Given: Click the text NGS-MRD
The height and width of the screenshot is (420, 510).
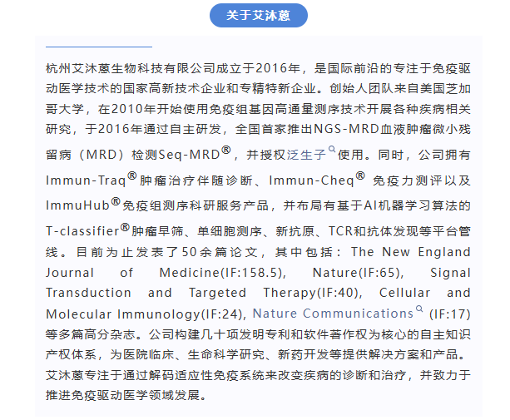Looking at the screenshot, I should (347, 129).
